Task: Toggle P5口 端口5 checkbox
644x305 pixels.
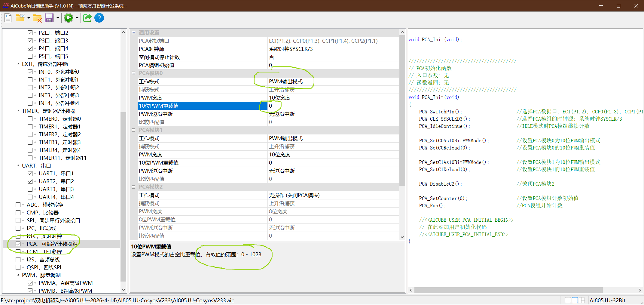Action: [x=30, y=56]
